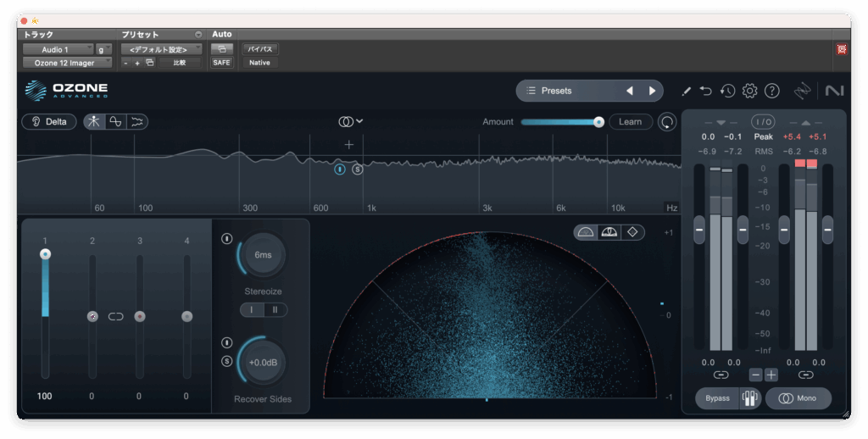Click the undo arrow icon

[706, 91]
